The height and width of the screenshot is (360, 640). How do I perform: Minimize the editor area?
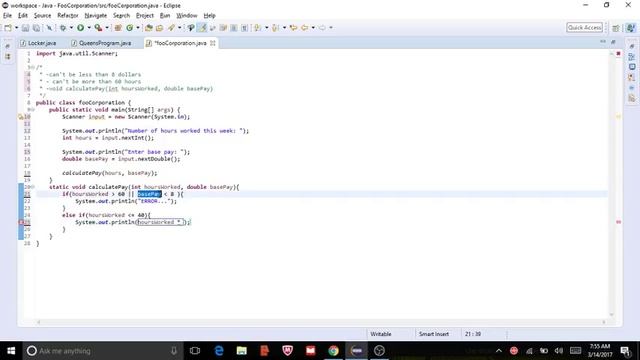pyautogui.click(x=603, y=42)
